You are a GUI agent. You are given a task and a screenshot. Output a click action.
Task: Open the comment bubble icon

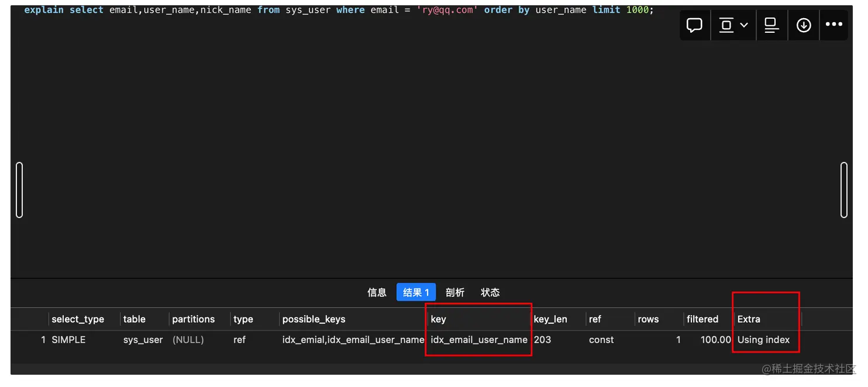coord(694,25)
